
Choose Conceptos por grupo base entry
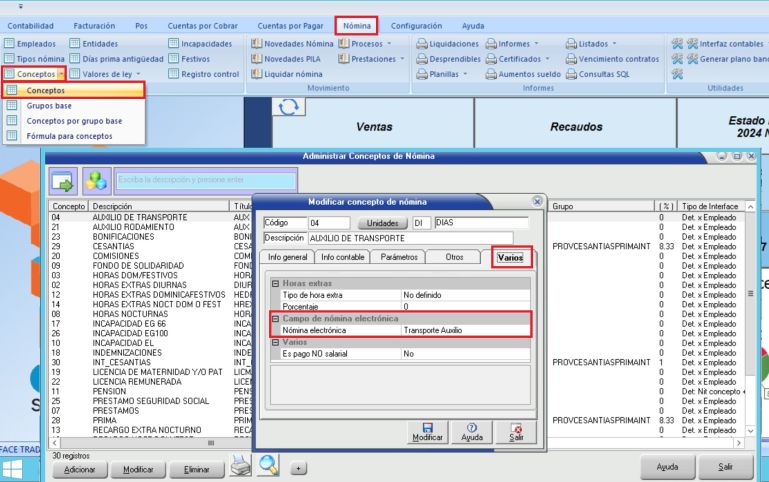(74, 121)
